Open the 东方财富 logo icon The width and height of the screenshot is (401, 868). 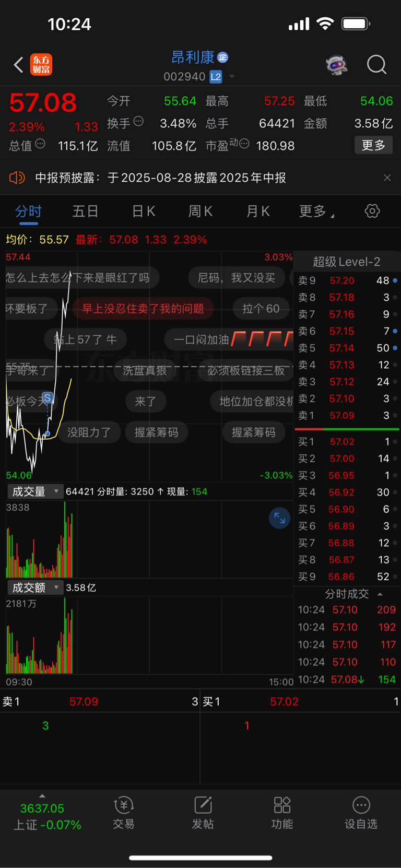pos(41,65)
